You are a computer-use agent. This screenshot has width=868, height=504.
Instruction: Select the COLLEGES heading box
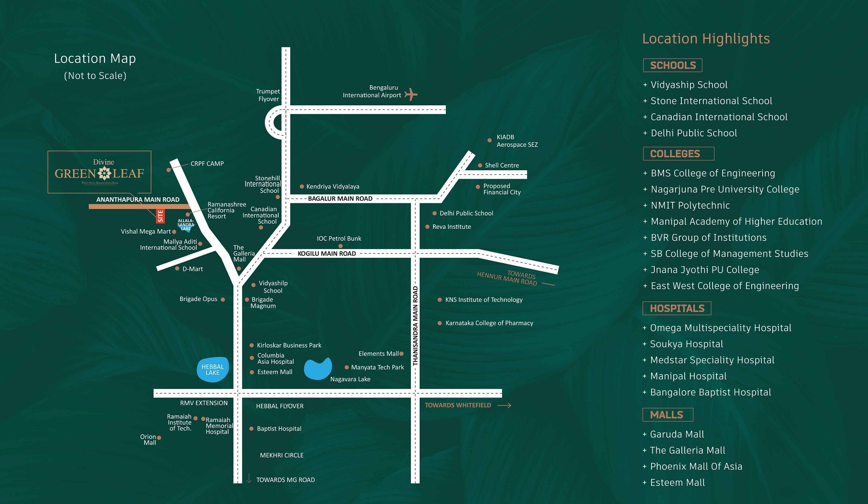[678, 154]
